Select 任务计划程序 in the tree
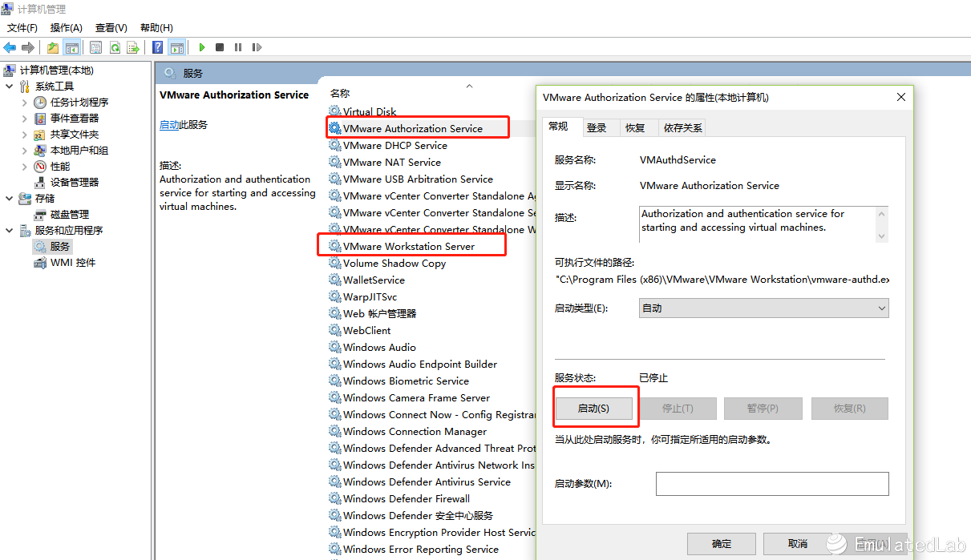Viewport: 971px width, 560px height. [79, 103]
